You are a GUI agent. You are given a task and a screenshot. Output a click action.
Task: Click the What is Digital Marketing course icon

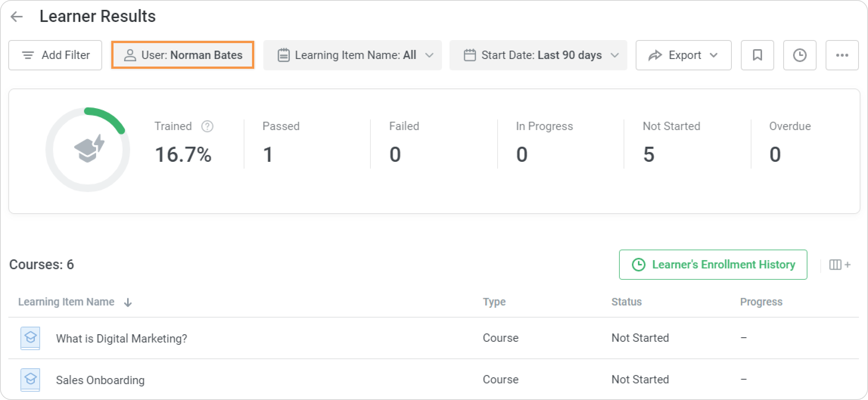(x=30, y=338)
